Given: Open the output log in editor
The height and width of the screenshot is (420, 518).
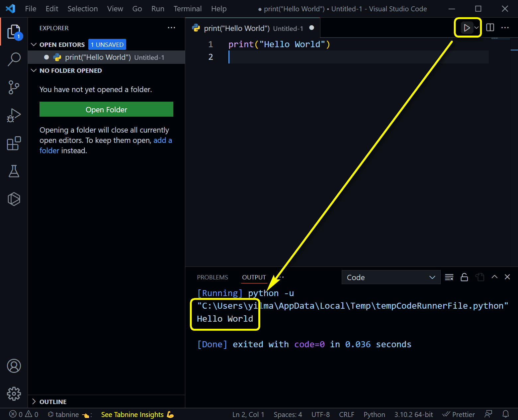Looking at the screenshot, I should [479, 277].
